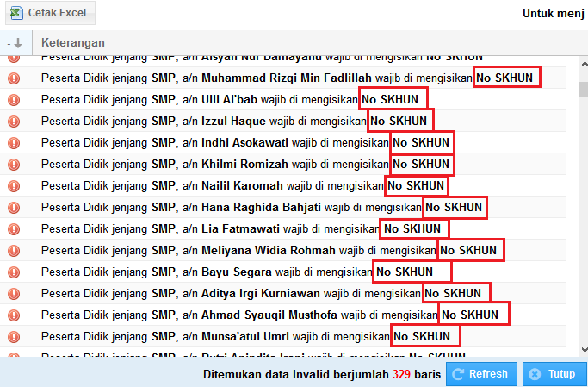588x387 pixels.
Task: Highlight the Ahmad Syauqil Musthofa row
Action: coord(258,315)
